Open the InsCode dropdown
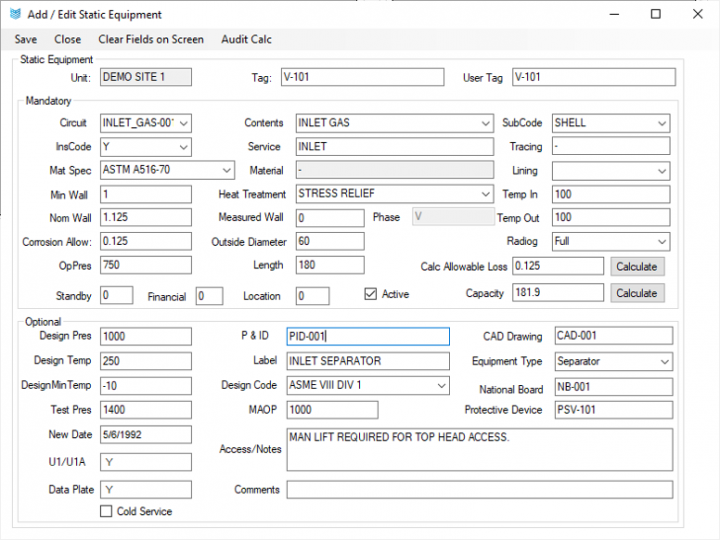Screen dimensions: 720x540 184,147
